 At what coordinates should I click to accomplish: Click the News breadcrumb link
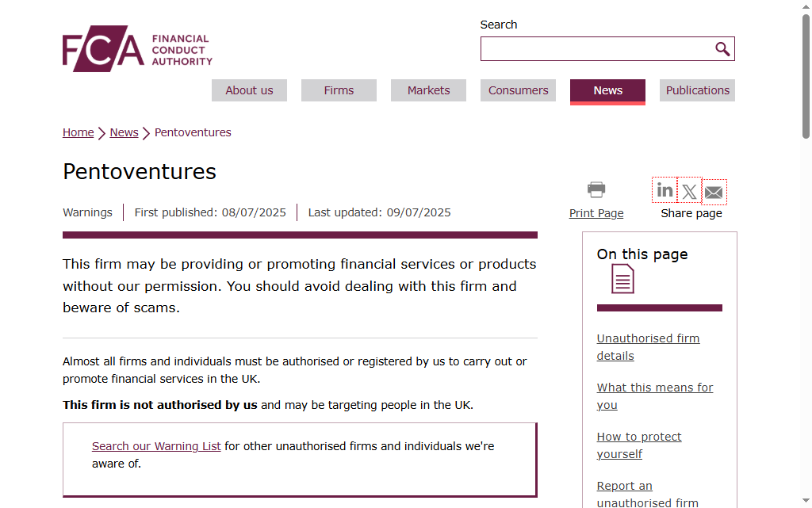(124, 132)
